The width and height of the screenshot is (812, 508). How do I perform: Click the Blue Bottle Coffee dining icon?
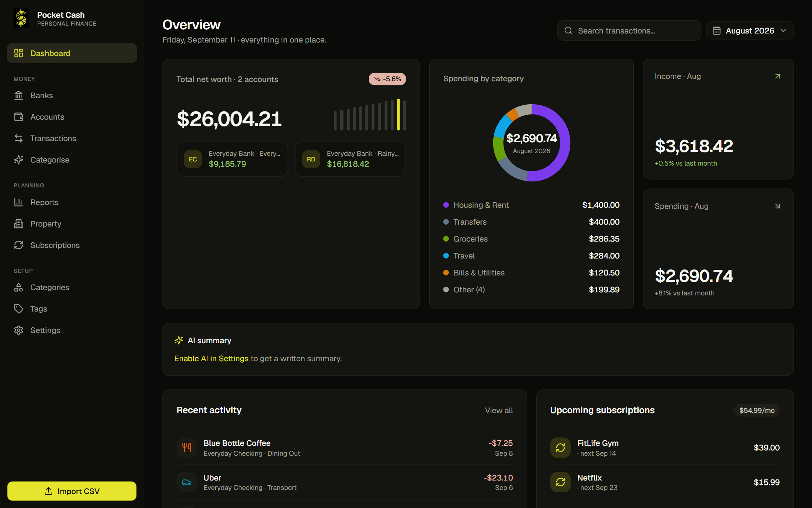[x=187, y=447]
